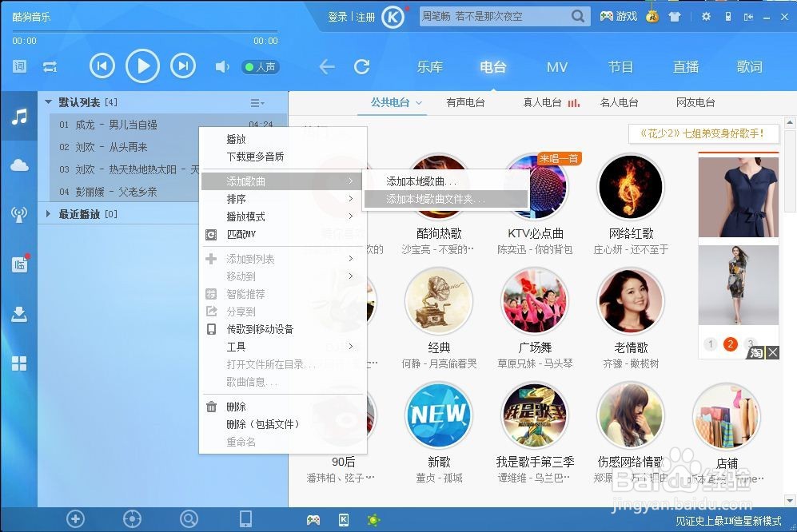
Task: Mute the volume speaker icon
Action: tap(221, 67)
